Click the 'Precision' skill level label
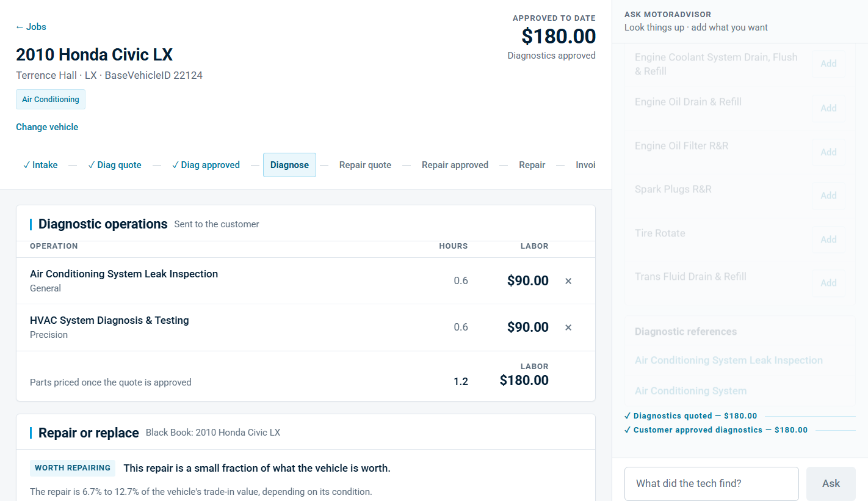 [x=49, y=335]
